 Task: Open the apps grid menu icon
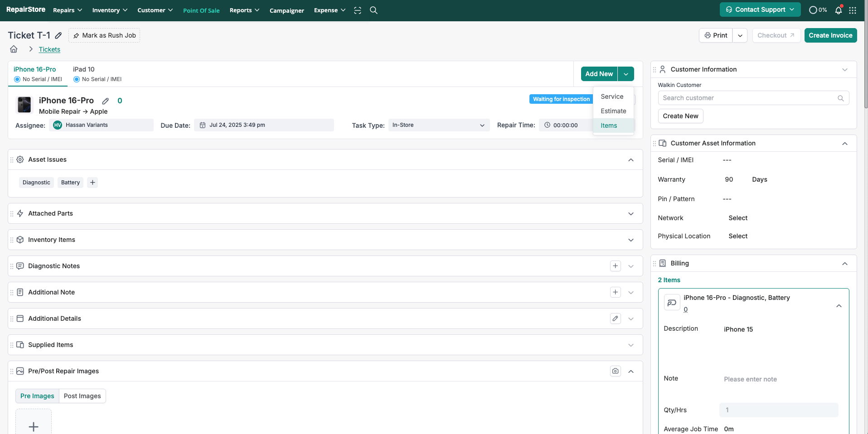pyautogui.click(x=853, y=10)
